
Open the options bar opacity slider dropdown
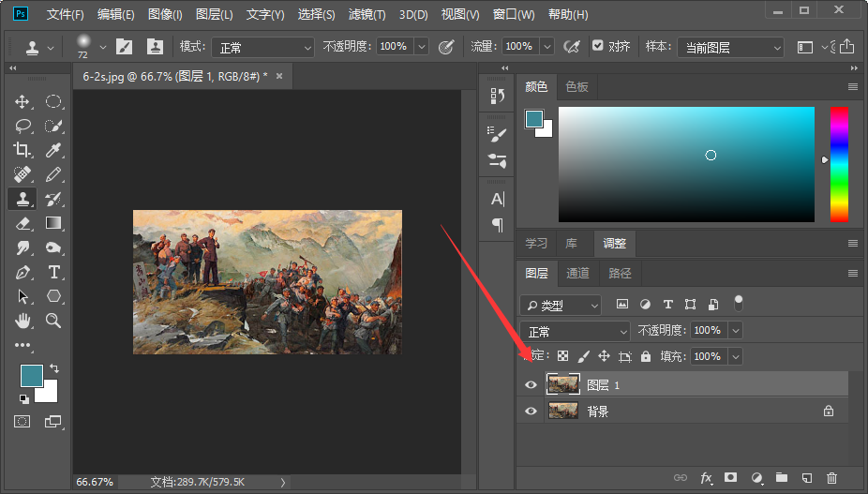point(422,47)
